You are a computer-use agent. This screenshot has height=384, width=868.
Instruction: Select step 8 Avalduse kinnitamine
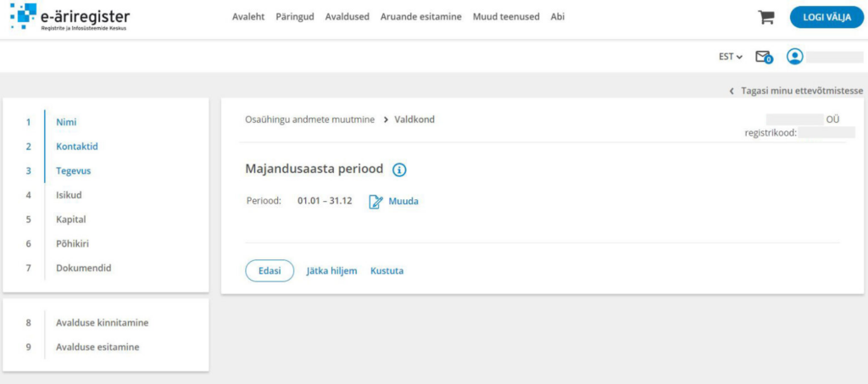(x=102, y=323)
